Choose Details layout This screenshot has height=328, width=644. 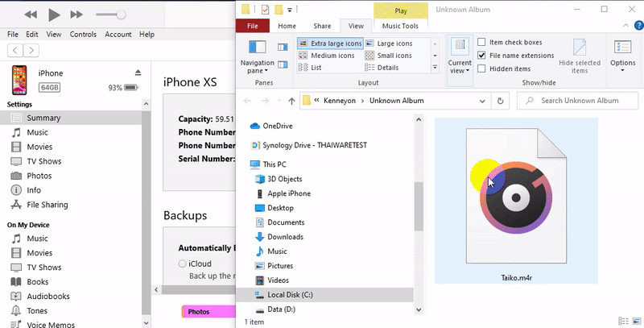tap(382, 68)
